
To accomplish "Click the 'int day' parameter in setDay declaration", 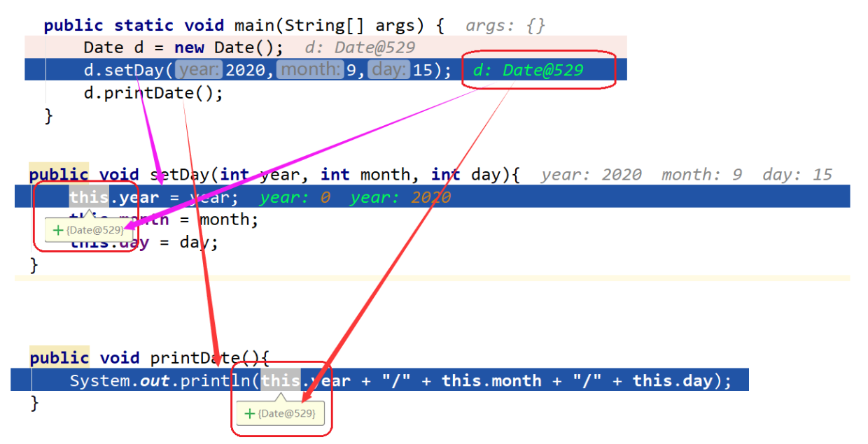I will [465, 174].
